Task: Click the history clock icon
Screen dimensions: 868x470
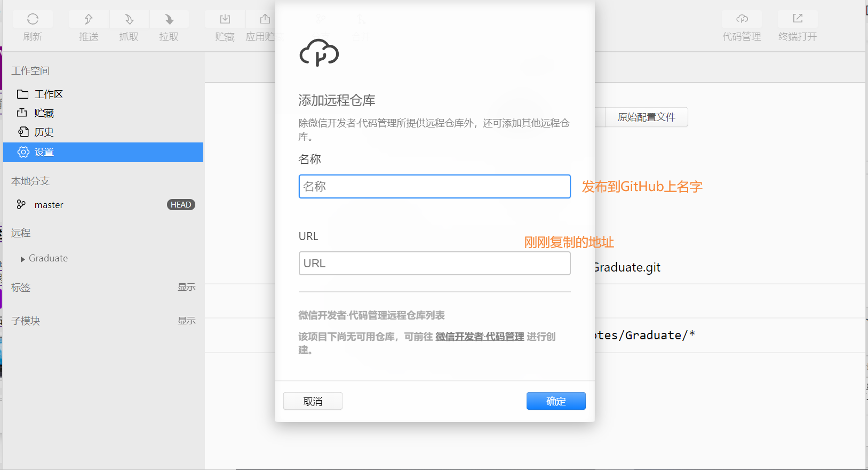Action: (x=23, y=132)
